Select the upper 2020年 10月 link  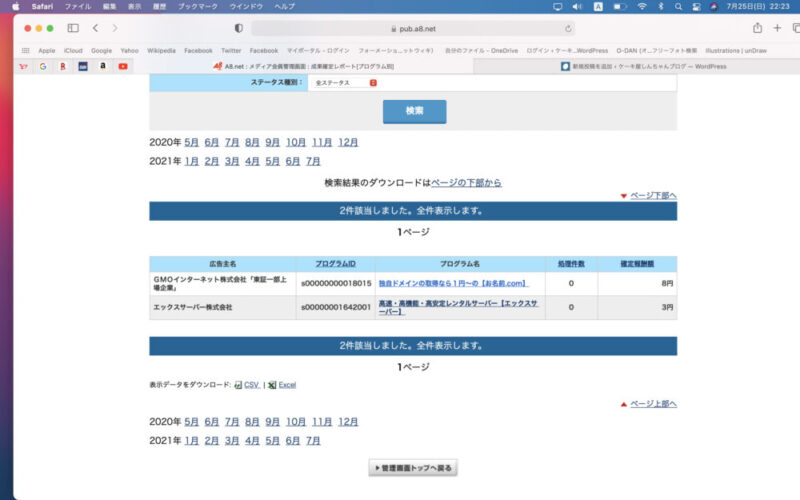(296, 142)
